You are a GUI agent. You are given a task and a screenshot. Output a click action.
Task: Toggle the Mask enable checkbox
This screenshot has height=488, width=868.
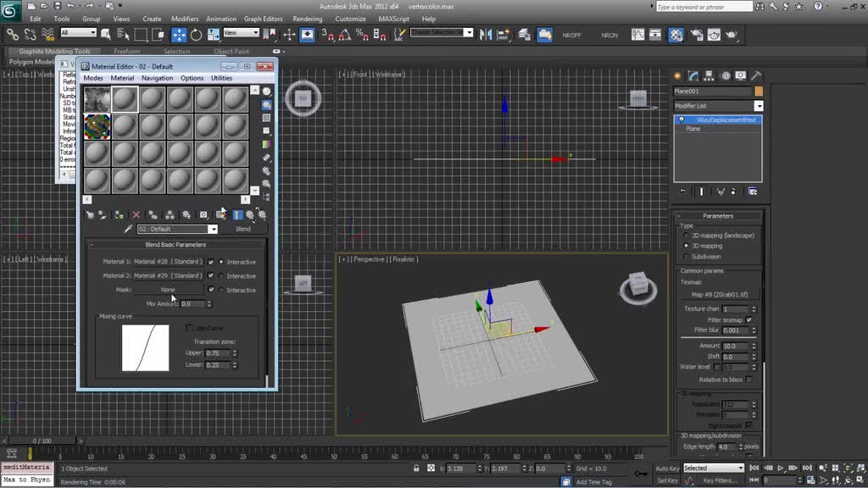pos(211,290)
